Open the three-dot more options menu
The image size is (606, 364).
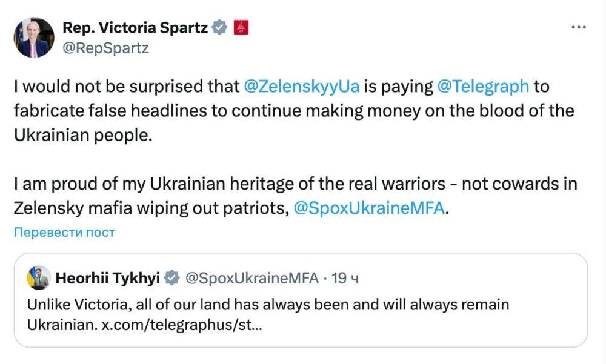coord(580,26)
